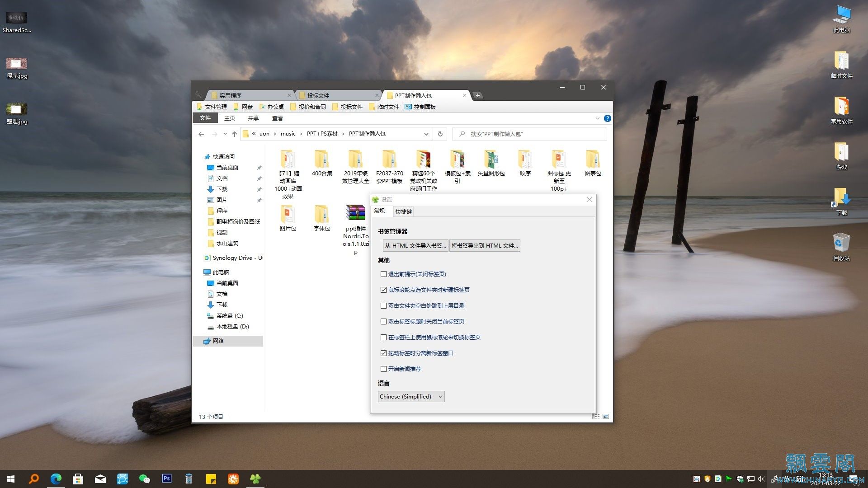
Task: Open the 主页 ribbon tab
Action: tap(230, 118)
